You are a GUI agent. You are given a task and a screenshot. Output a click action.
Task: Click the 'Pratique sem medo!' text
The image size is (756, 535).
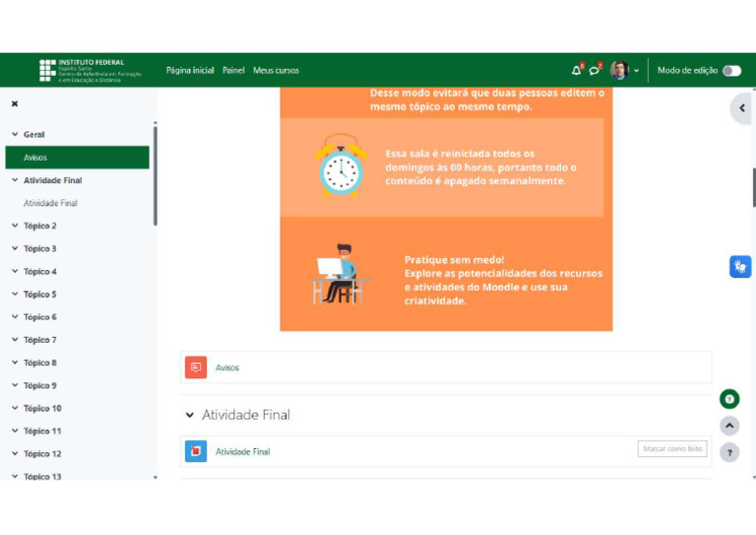tap(454, 260)
